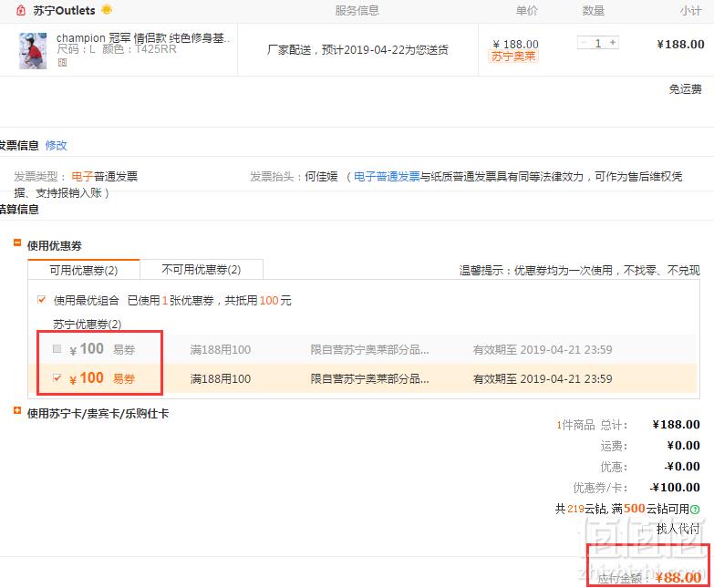Click the green help icon beside 云钻可用

(695, 510)
